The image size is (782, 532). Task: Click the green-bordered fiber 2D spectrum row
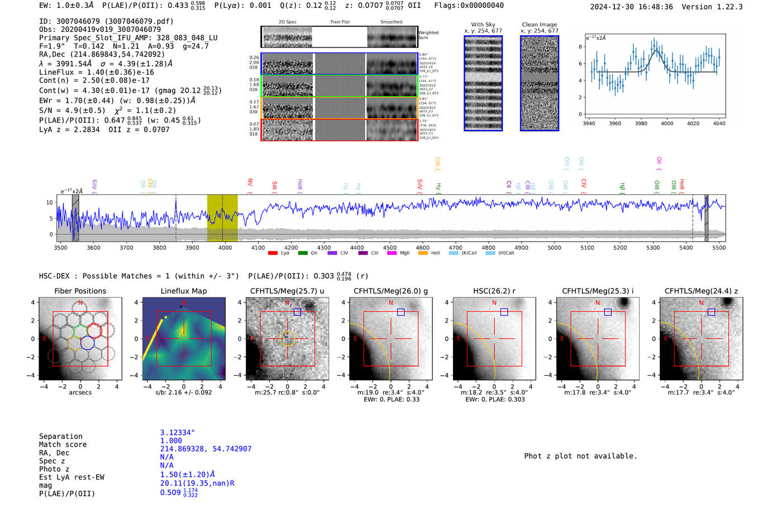coord(340,86)
